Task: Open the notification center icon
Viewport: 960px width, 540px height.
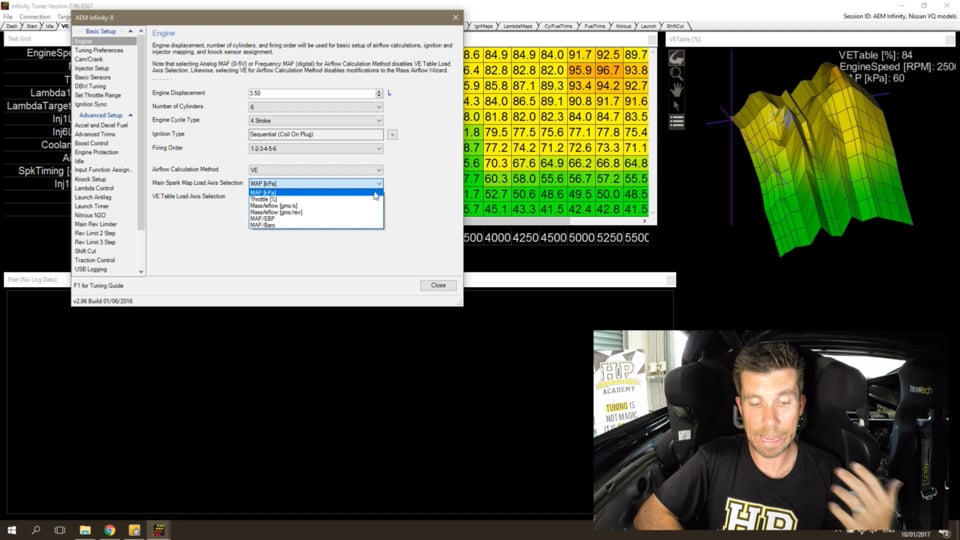Action: (945, 534)
